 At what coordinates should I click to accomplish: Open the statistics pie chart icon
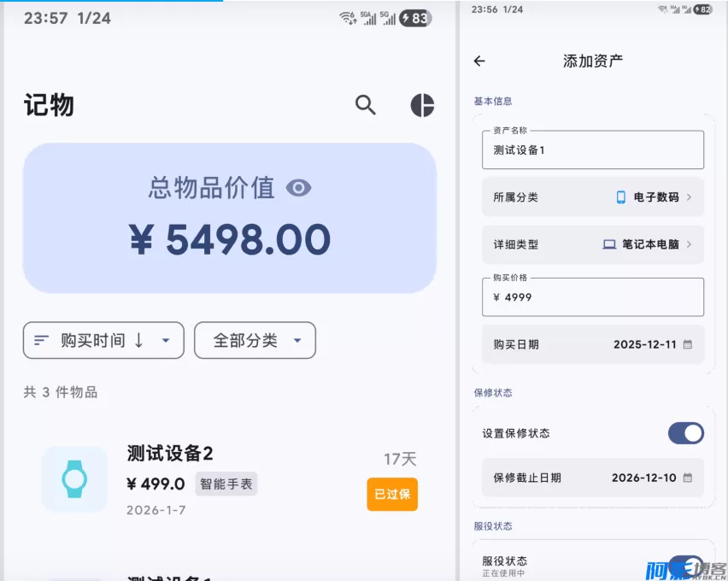[421, 106]
